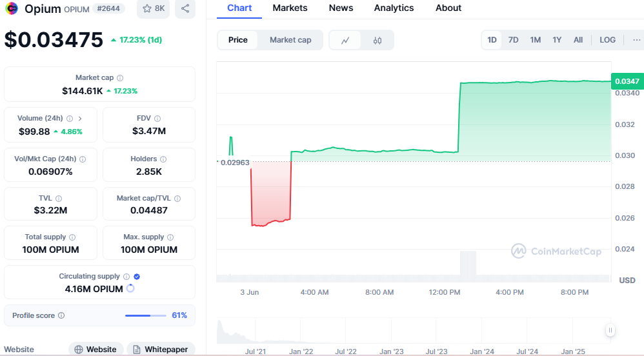Show Holders info icon
Viewport: 644px width, 356px height.
point(163,159)
